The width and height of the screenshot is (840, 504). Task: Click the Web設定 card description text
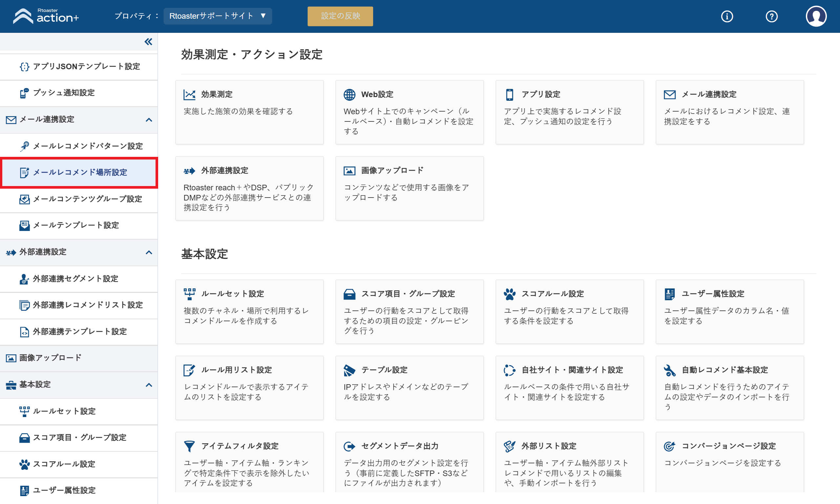point(409,121)
